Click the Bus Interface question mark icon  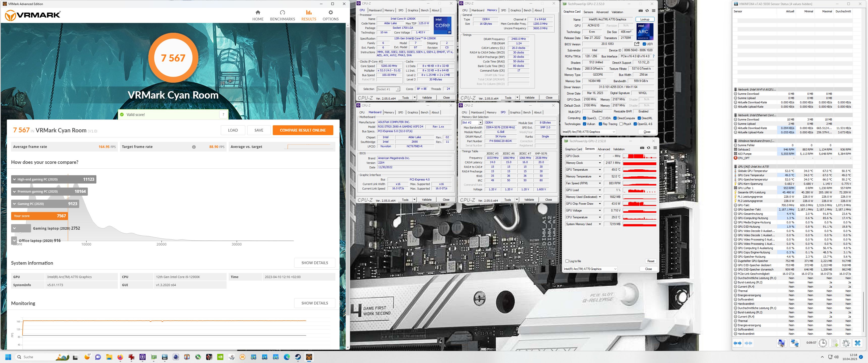pos(653,56)
